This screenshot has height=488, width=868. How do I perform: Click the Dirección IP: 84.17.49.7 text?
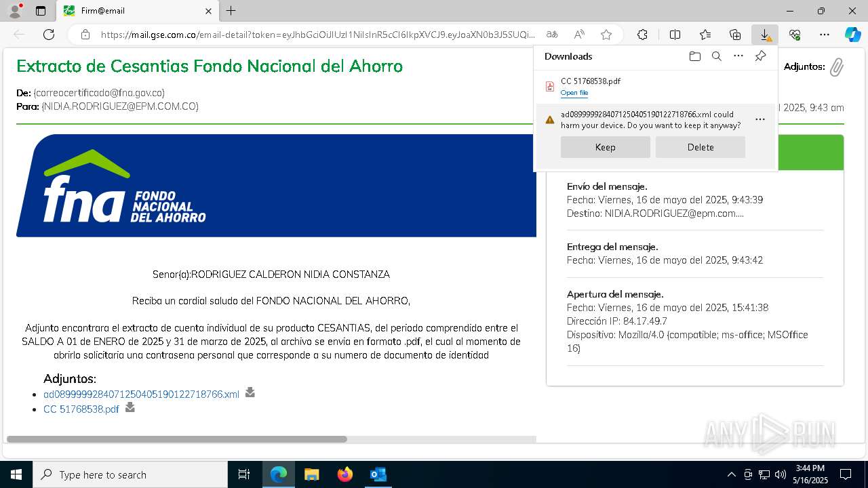[617, 321]
